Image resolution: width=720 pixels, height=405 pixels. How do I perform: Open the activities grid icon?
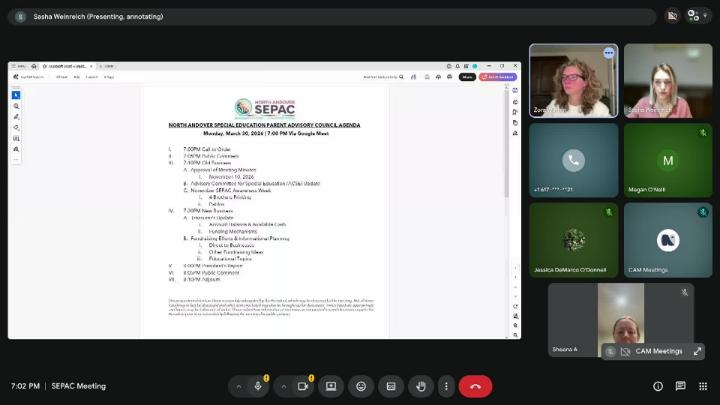pyautogui.click(x=702, y=386)
